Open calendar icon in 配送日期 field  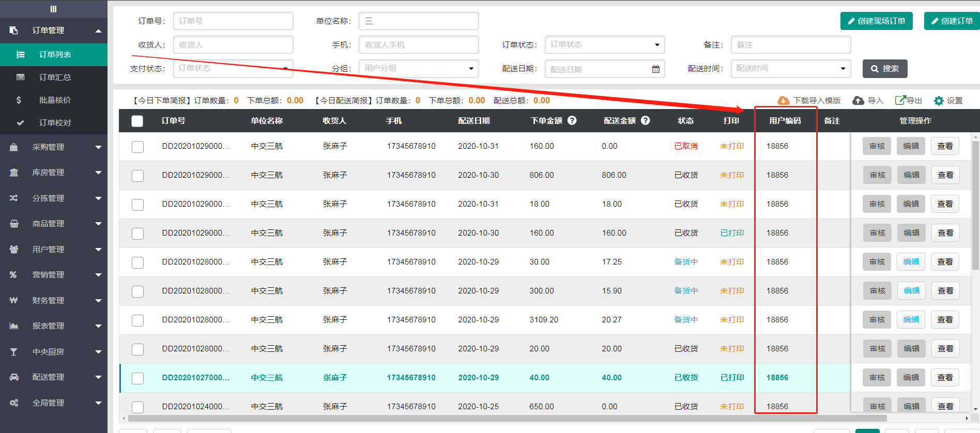[x=655, y=69]
